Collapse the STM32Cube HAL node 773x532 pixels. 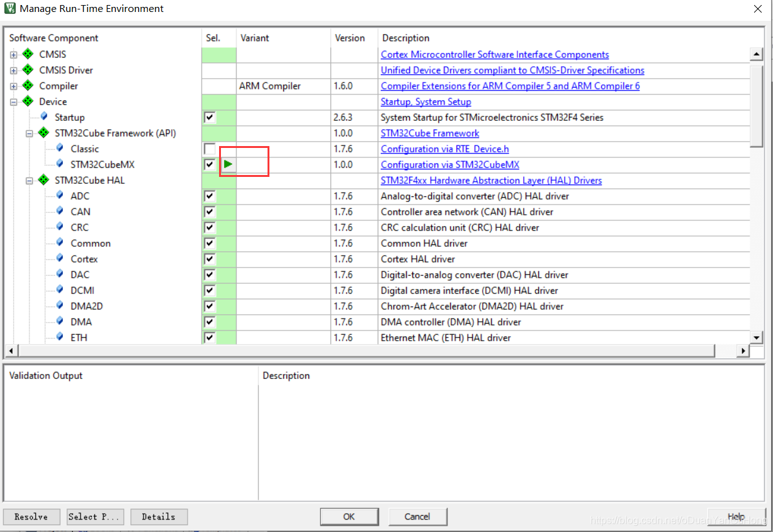click(x=29, y=181)
